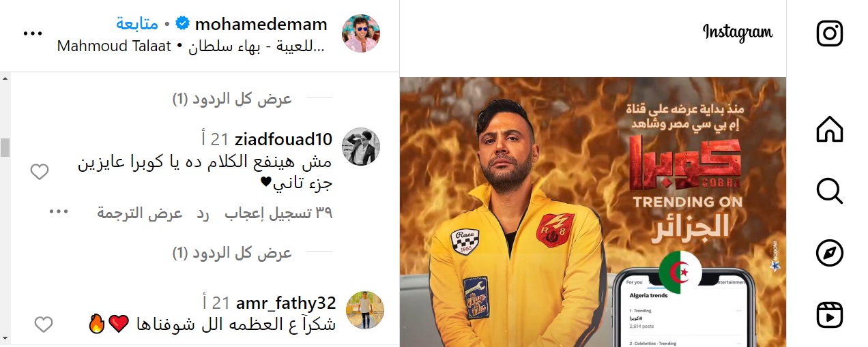Go to Home feed icon
The width and height of the screenshot is (868, 347).
click(829, 129)
